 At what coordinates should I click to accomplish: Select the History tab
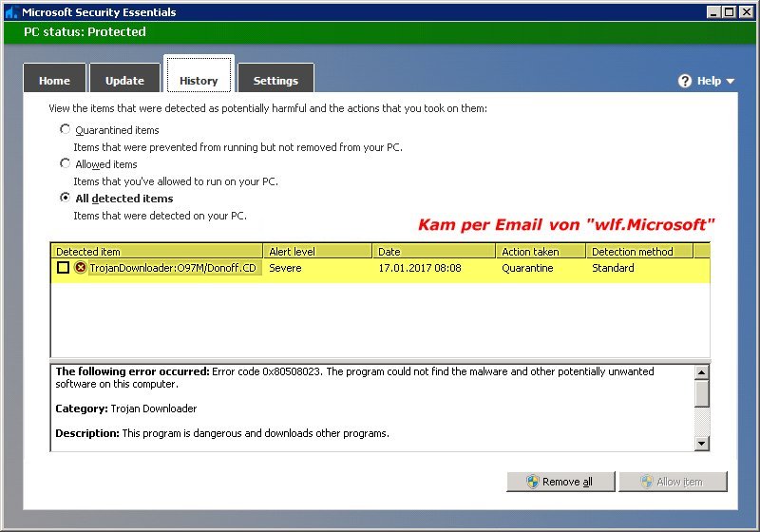click(199, 75)
